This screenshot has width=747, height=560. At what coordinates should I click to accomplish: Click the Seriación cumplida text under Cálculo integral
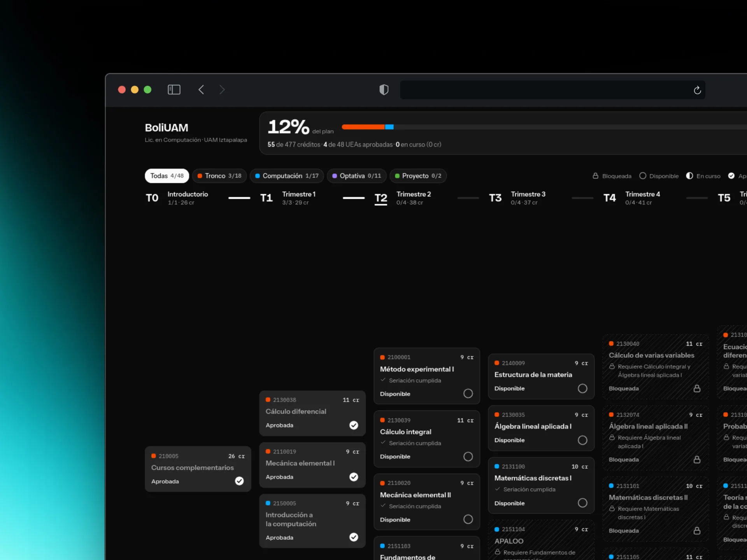tap(415, 443)
